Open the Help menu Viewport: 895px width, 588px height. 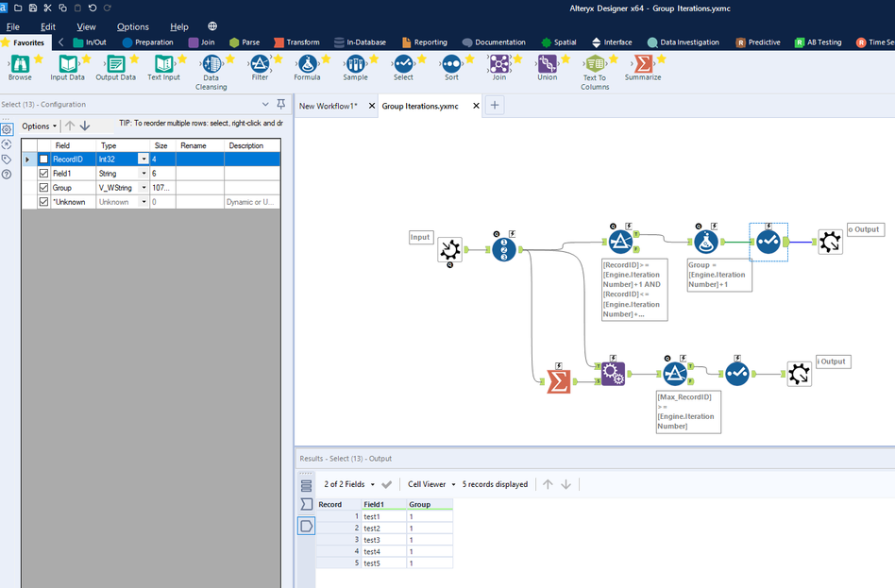pos(179,26)
